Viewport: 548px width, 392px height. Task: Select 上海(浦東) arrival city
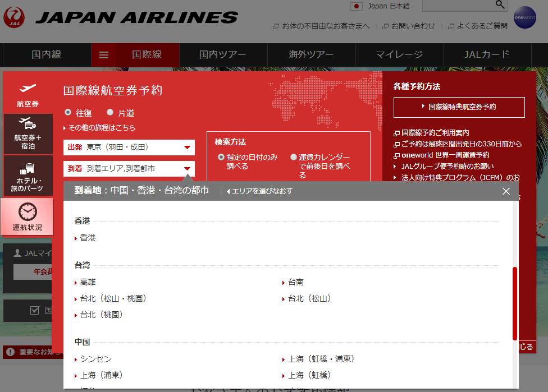click(99, 375)
